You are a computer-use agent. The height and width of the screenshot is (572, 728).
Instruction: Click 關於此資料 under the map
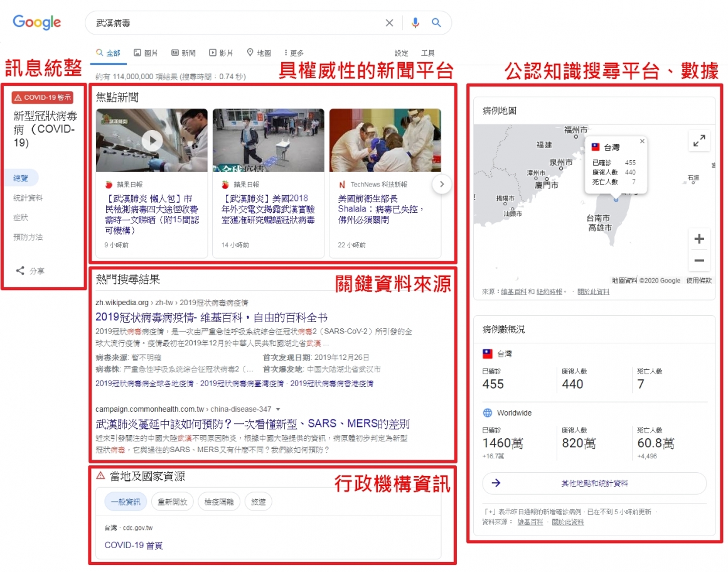coord(593,292)
